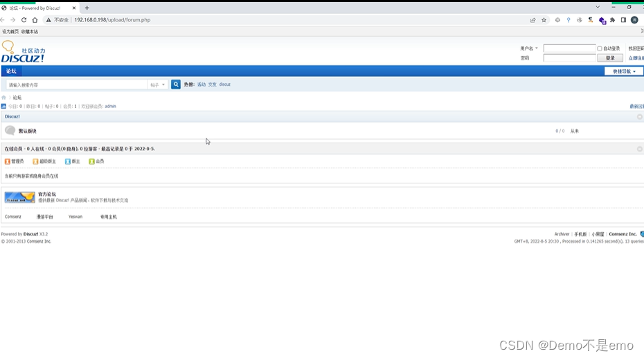Toggle the browser side panel icon
Image resolution: width=644 pixels, height=358 pixels.
tap(623, 19)
